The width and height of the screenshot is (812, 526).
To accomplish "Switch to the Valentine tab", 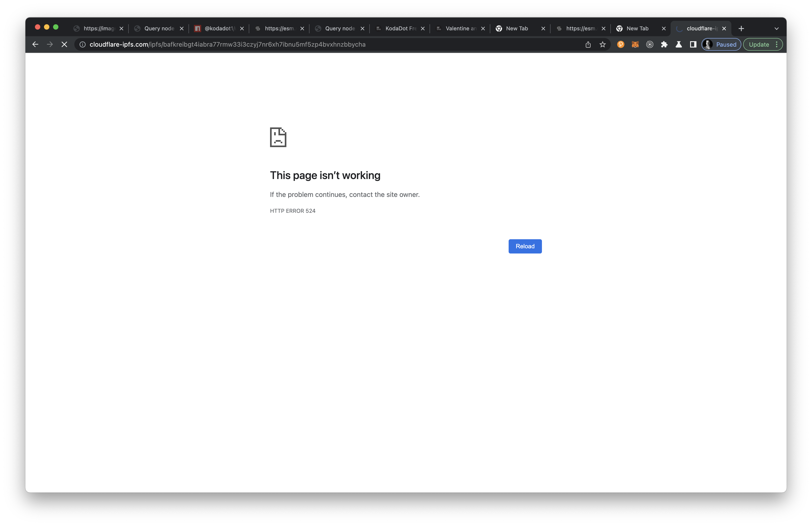I will (458, 28).
